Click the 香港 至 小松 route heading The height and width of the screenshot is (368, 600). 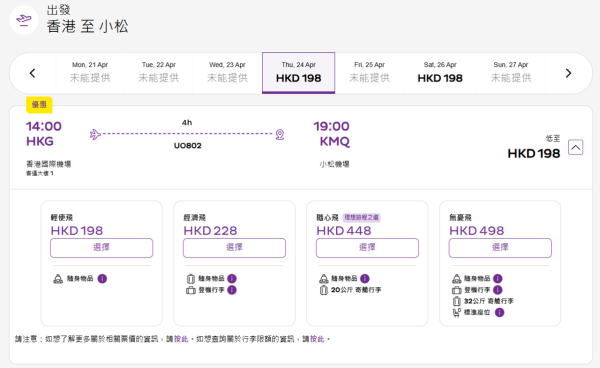coord(88,27)
